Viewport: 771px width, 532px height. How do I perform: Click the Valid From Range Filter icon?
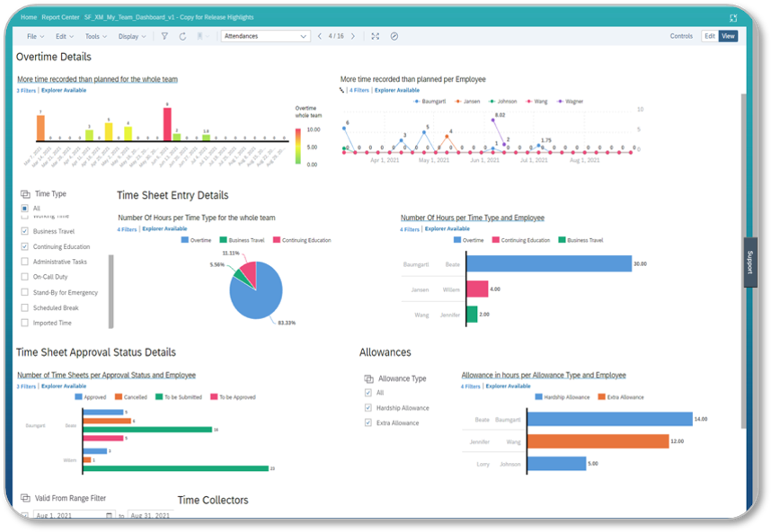click(25, 498)
